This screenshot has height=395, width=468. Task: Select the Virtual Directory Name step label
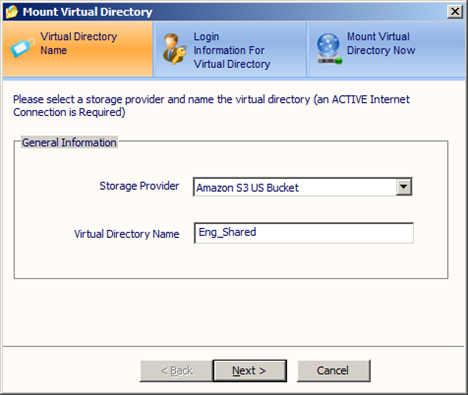79,43
